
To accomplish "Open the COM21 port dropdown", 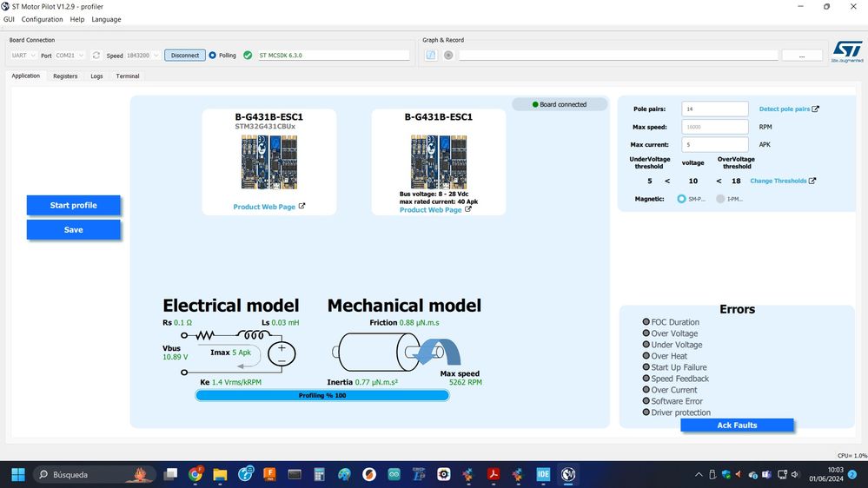I will [x=70, y=56].
